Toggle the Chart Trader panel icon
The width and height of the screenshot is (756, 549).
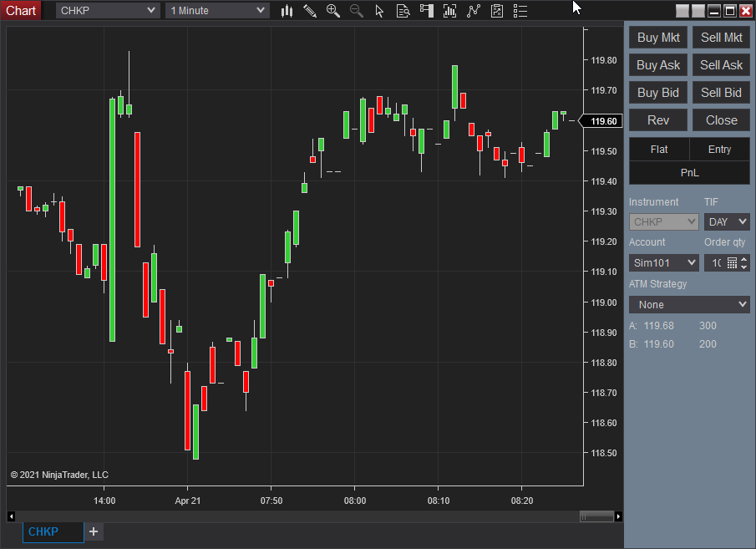click(x=427, y=11)
